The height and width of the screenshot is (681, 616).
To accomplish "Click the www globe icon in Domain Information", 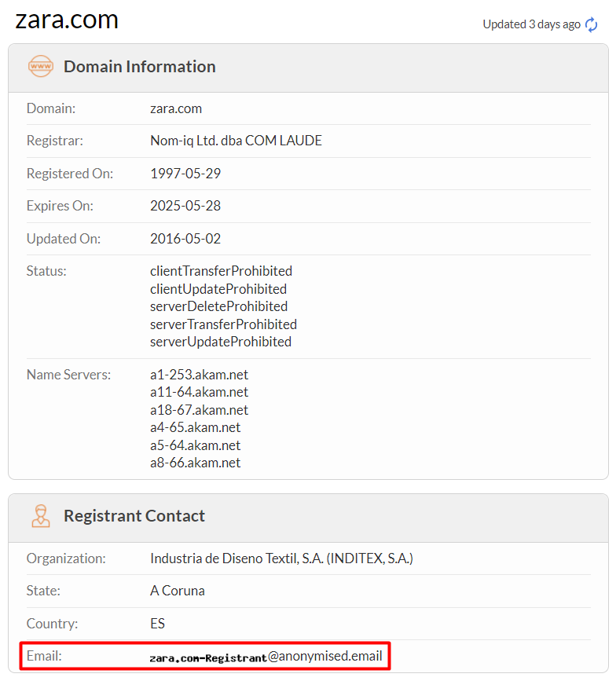I will [x=40, y=67].
